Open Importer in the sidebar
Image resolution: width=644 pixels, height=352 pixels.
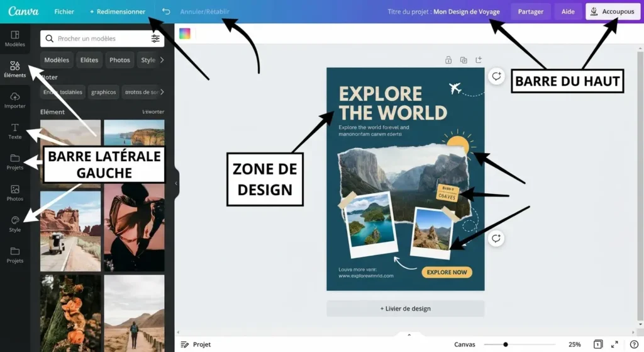(15, 100)
